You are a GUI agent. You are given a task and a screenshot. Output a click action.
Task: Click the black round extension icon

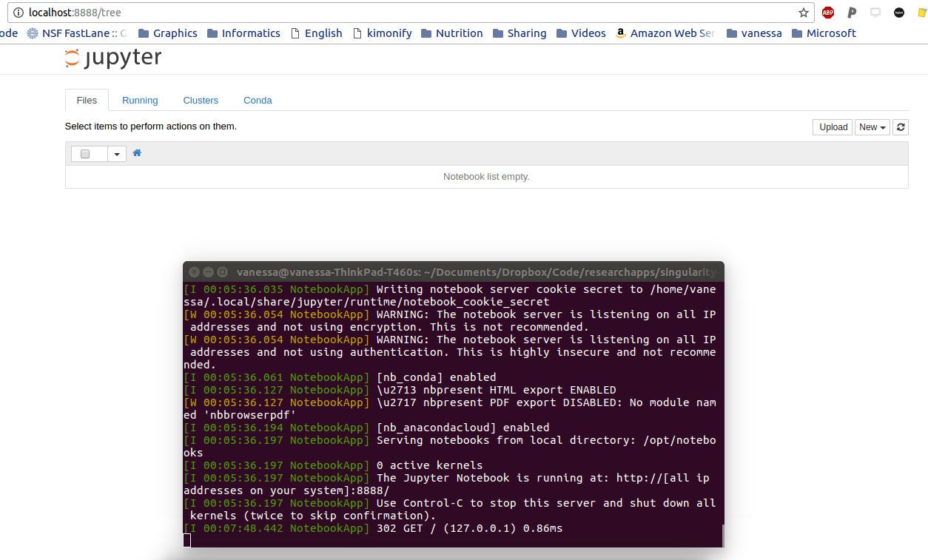[x=899, y=13]
